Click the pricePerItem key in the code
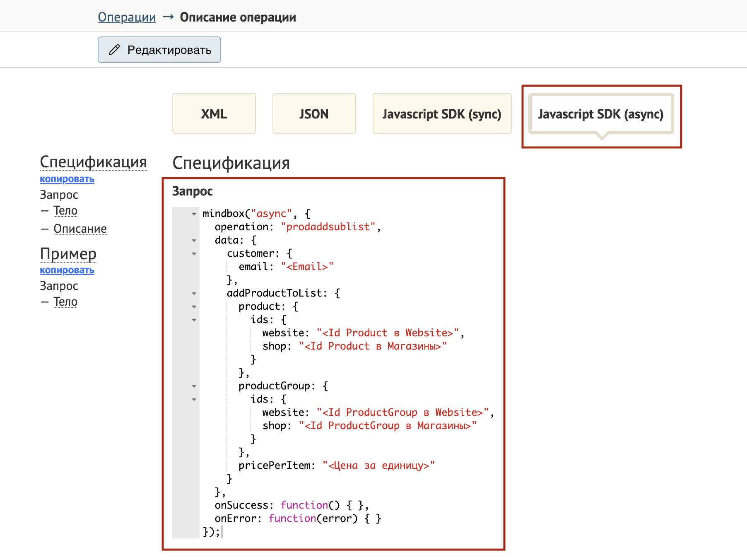Screen dimensions: 747x560 coord(274,466)
